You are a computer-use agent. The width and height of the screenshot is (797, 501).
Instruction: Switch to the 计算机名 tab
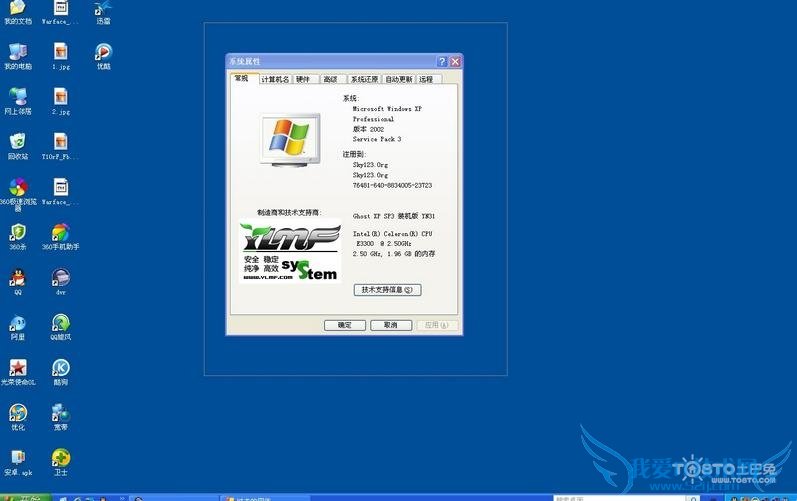[275, 79]
